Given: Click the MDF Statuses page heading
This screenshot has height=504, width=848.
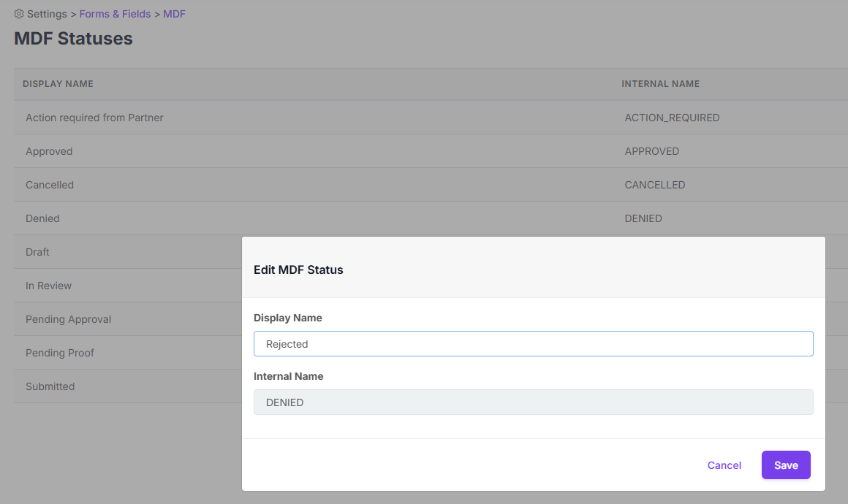Looking at the screenshot, I should click(73, 39).
